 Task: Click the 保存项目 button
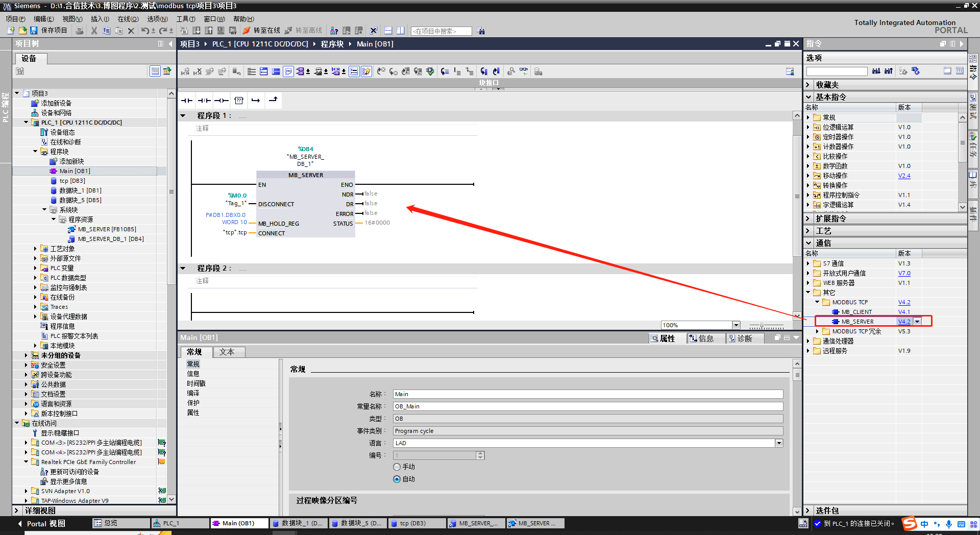click(x=49, y=31)
